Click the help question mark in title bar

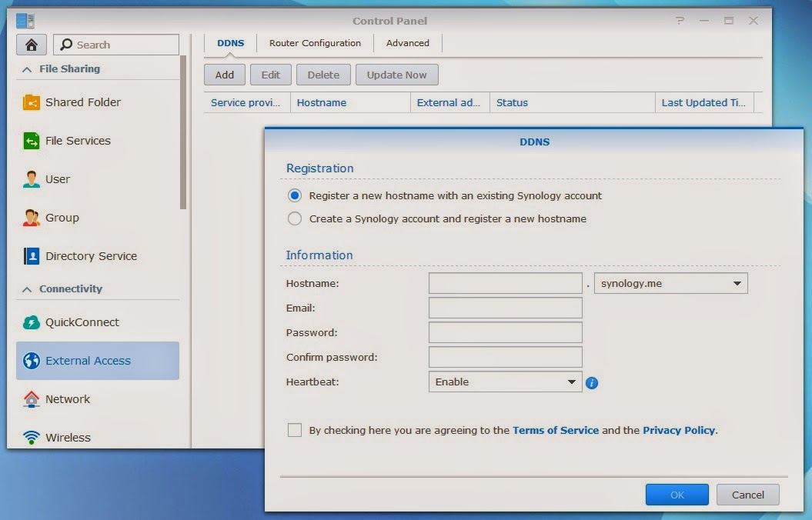click(680, 21)
